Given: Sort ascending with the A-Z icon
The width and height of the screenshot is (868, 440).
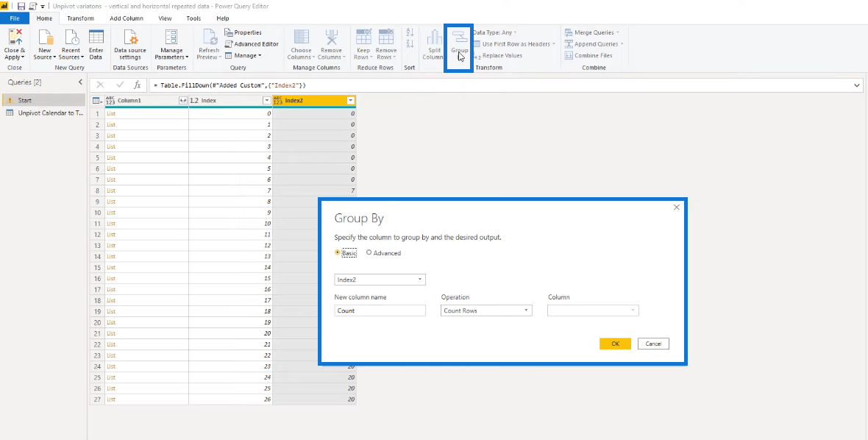Looking at the screenshot, I should (410, 32).
